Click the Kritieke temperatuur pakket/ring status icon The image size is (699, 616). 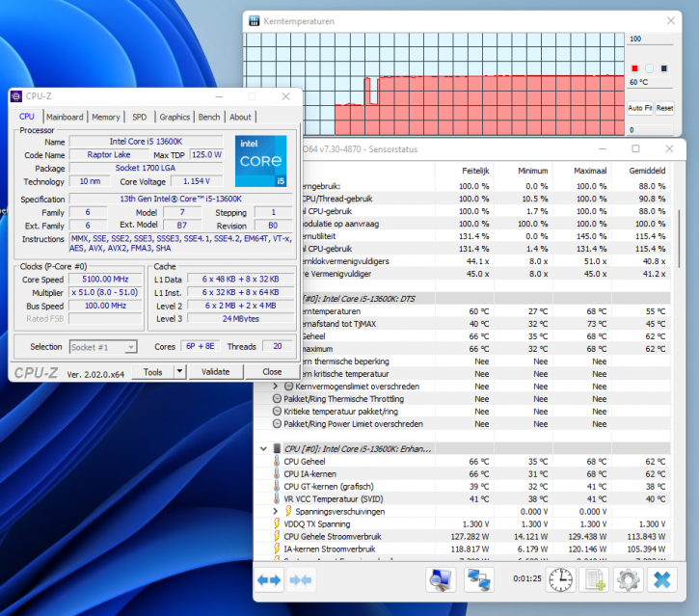pyautogui.click(x=277, y=412)
